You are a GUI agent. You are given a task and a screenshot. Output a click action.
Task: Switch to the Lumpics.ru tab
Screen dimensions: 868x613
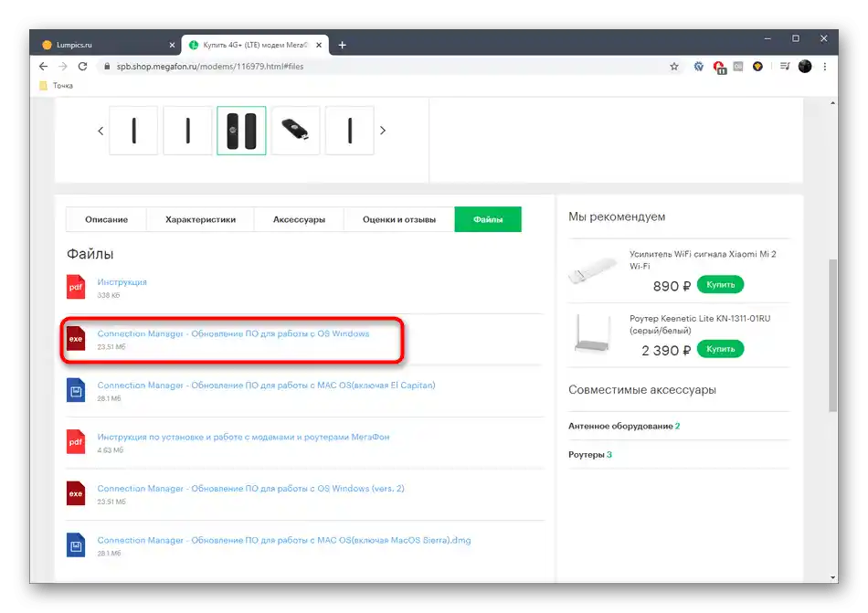(105, 45)
